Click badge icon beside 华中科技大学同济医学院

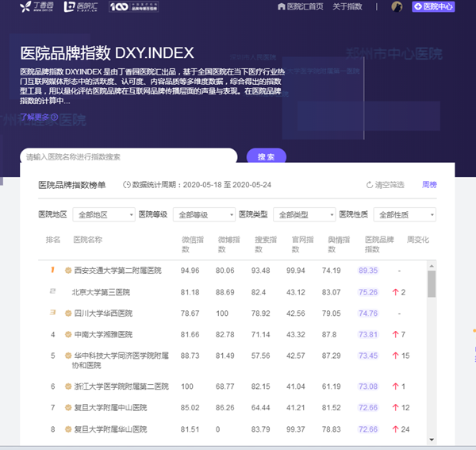tap(68, 356)
